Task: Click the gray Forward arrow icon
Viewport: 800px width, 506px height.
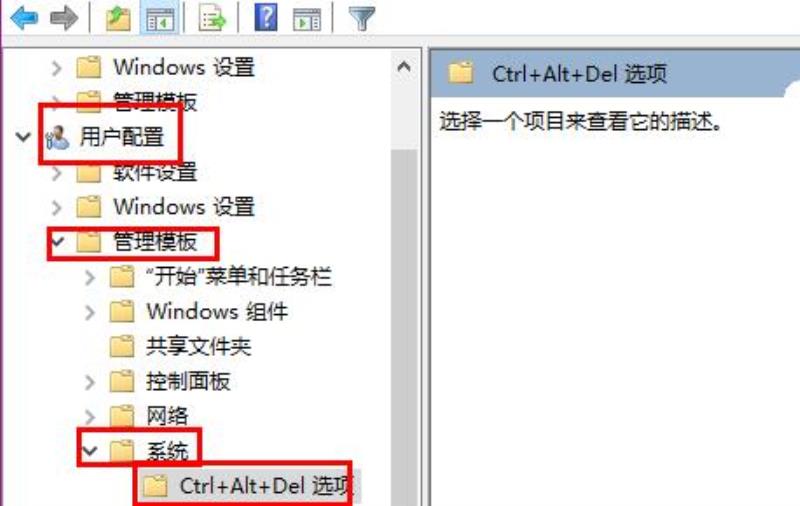Action: pos(64,18)
